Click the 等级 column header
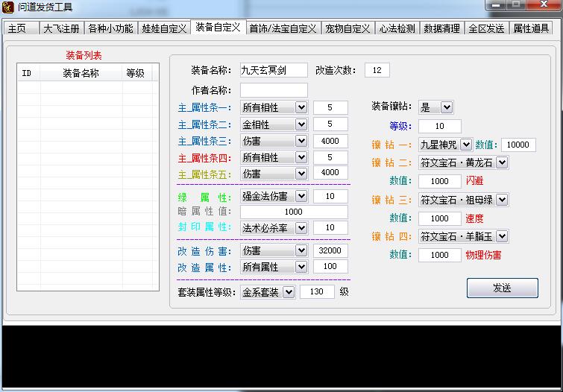Image resolution: width=563 pixels, height=392 pixels. [135, 73]
